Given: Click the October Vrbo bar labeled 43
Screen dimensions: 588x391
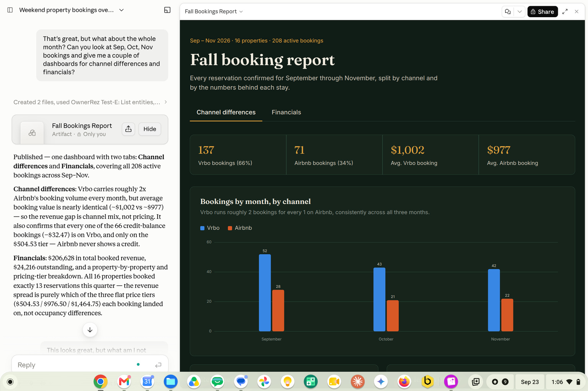Looking at the screenshot, I should 379,299.
